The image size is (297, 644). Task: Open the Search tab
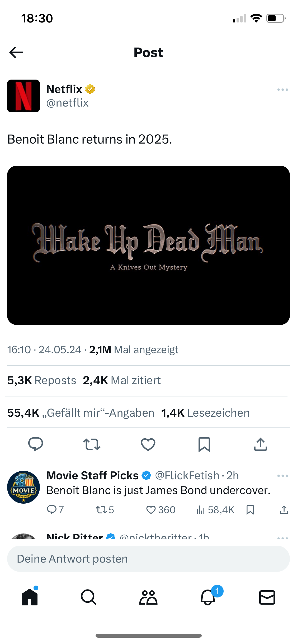click(x=89, y=597)
